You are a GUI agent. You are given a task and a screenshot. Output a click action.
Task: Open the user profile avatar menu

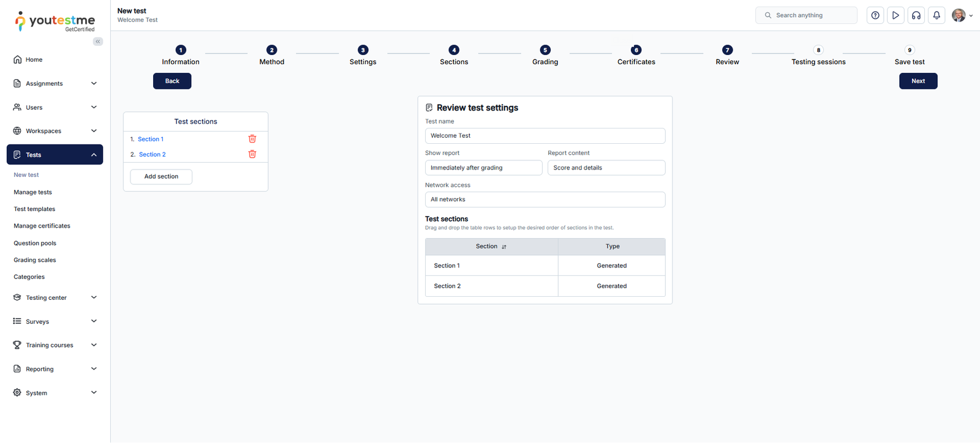pyautogui.click(x=962, y=15)
